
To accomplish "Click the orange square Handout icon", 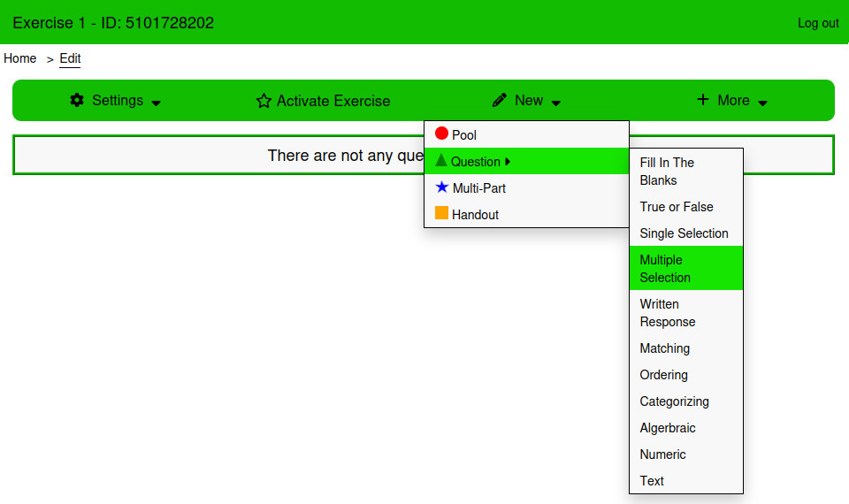I will pyautogui.click(x=441, y=214).
